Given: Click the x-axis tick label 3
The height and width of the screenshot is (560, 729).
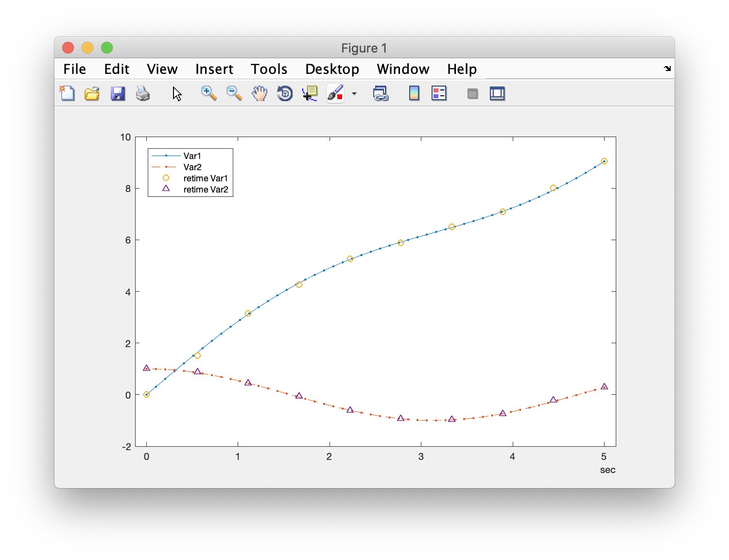Looking at the screenshot, I should click(421, 456).
